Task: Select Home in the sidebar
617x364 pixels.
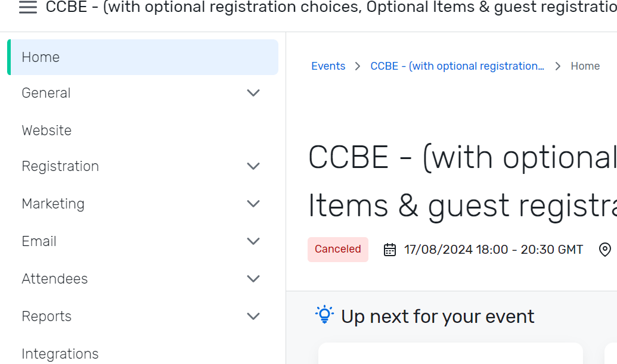Action: tap(41, 57)
